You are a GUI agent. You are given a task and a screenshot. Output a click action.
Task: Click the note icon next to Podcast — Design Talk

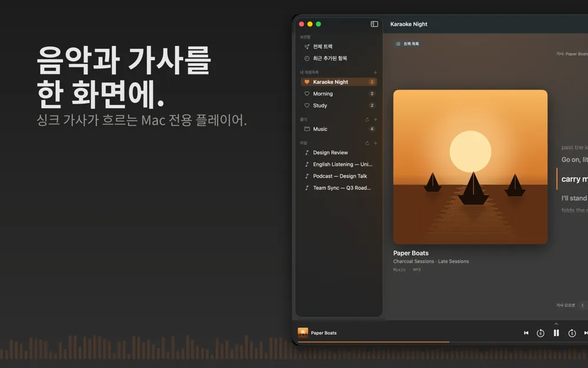click(307, 176)
